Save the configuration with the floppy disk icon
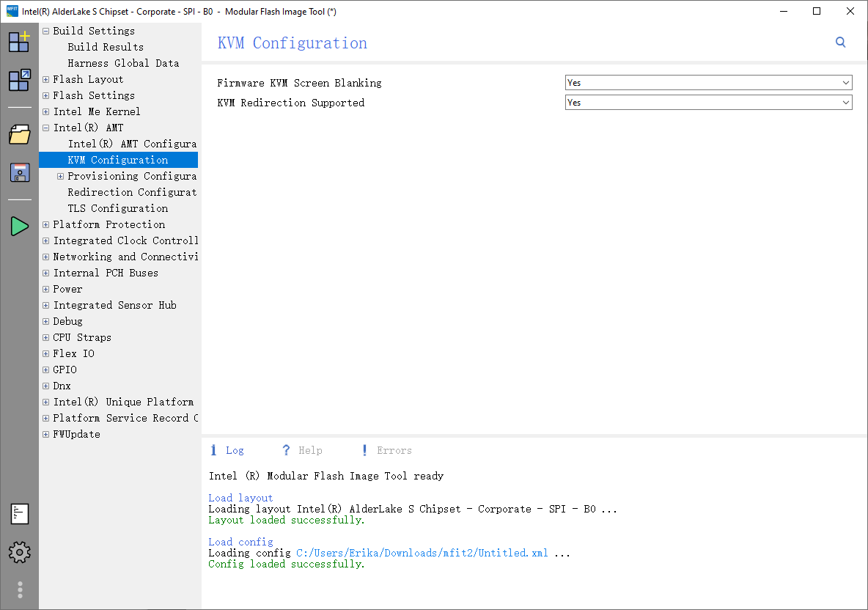The image size is (868, 610). coord(18,172)
